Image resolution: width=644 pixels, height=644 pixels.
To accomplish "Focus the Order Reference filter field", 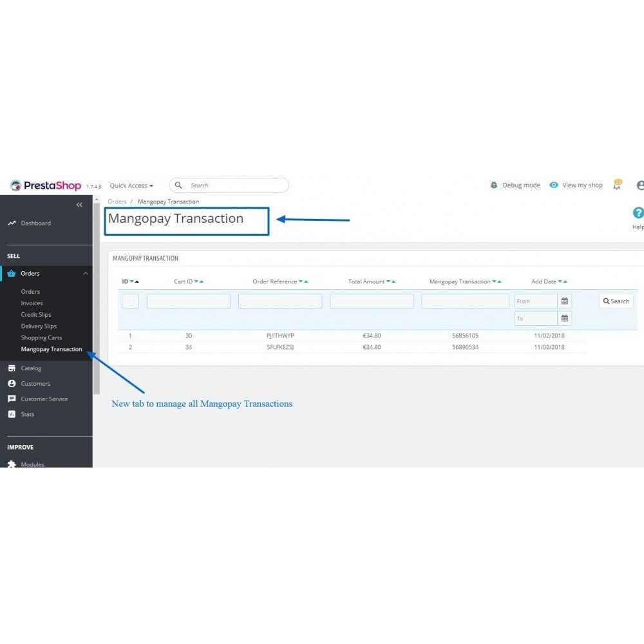I will tap(280, 301).
